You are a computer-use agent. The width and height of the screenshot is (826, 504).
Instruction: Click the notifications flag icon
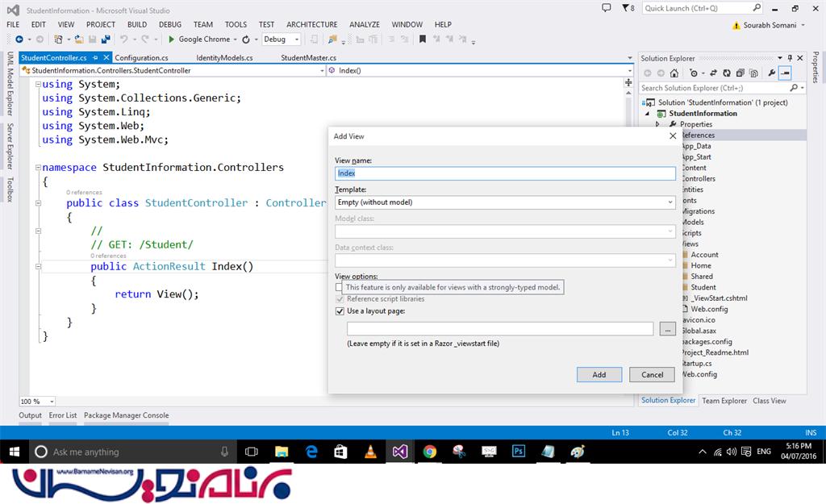pyautogui.click(x=624, y=8)
